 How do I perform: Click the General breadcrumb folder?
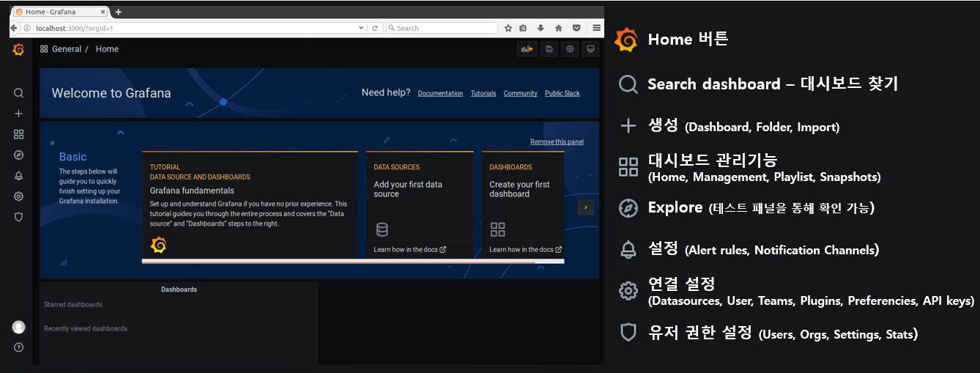point(67,49)
